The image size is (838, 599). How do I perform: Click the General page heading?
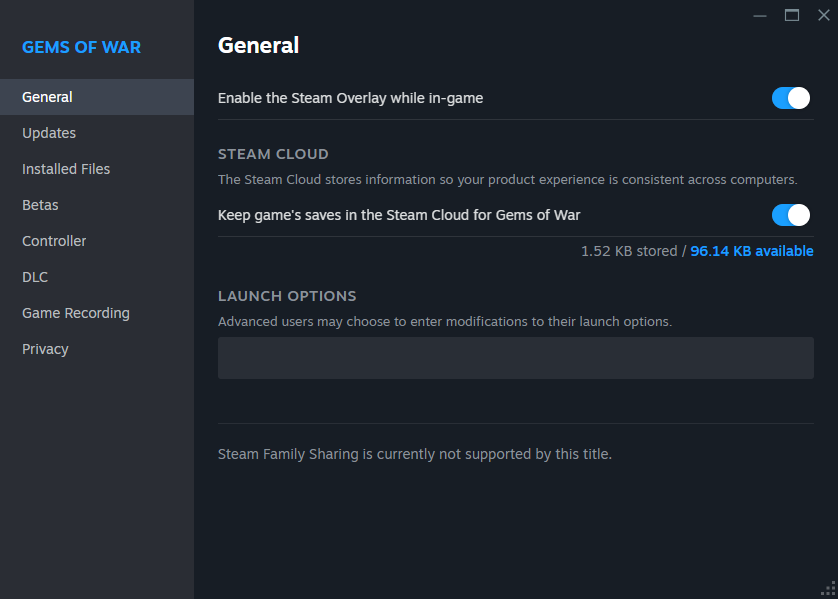(x=258, y=45)
